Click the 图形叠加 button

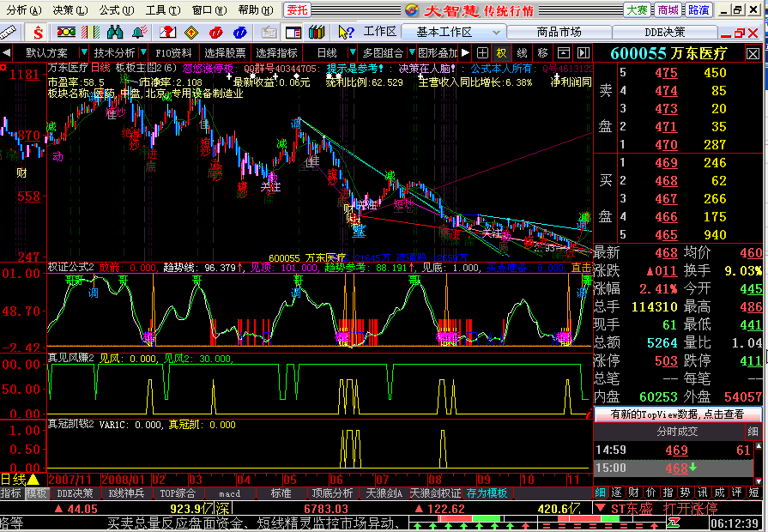[437, 52]
